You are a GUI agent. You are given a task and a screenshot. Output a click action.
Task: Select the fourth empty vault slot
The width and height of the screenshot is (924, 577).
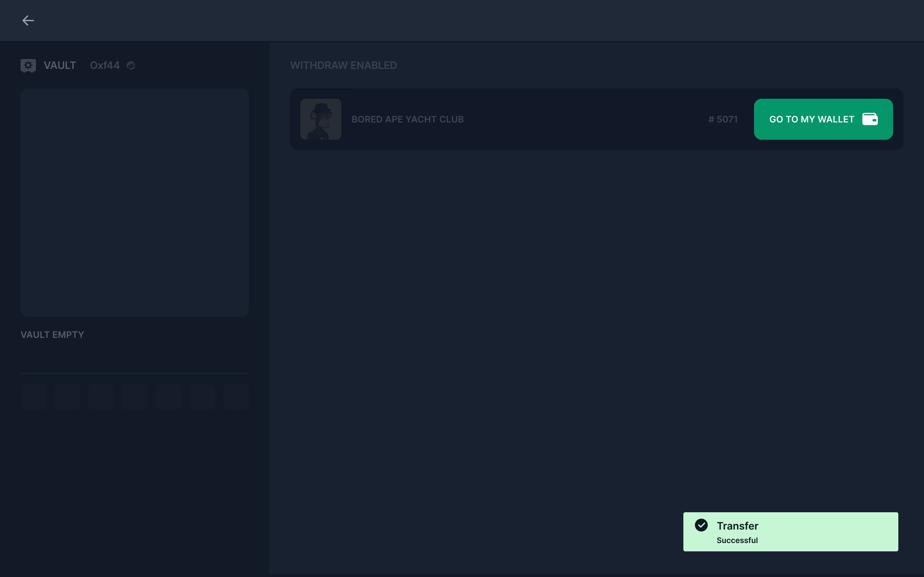(x=135, y=397)
